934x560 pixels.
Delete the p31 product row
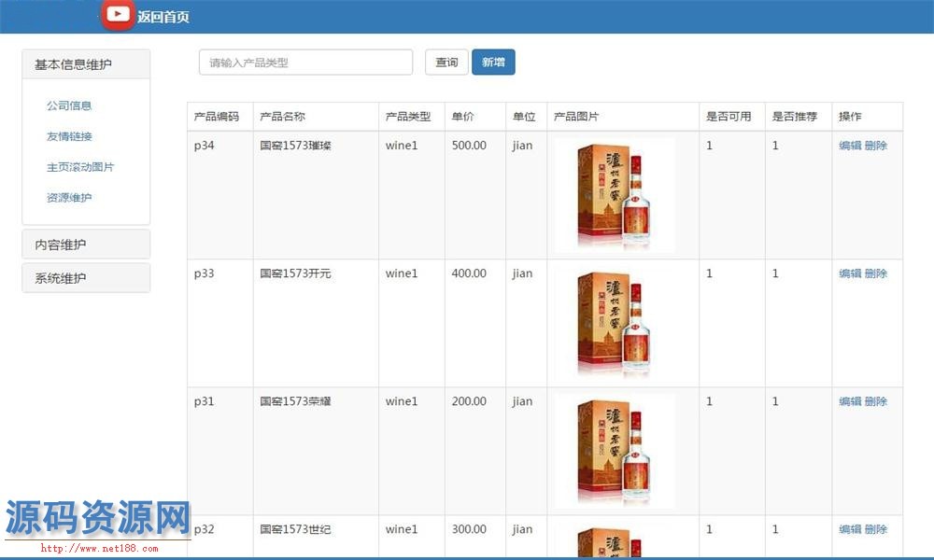point(876,401)
